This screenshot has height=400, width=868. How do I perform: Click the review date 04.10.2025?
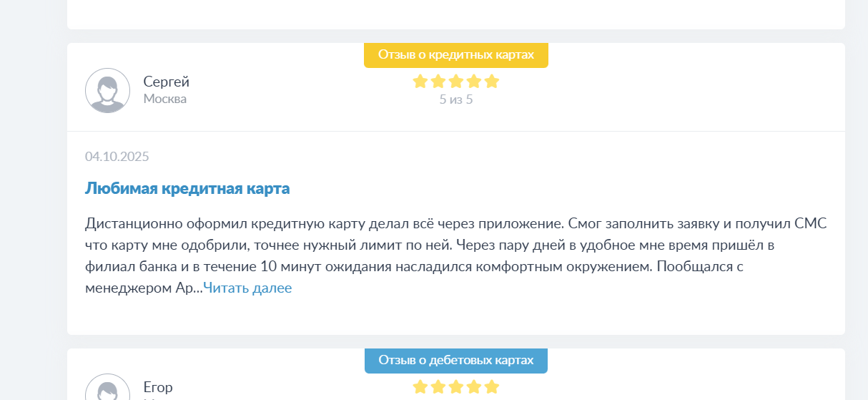coord(117,157)
